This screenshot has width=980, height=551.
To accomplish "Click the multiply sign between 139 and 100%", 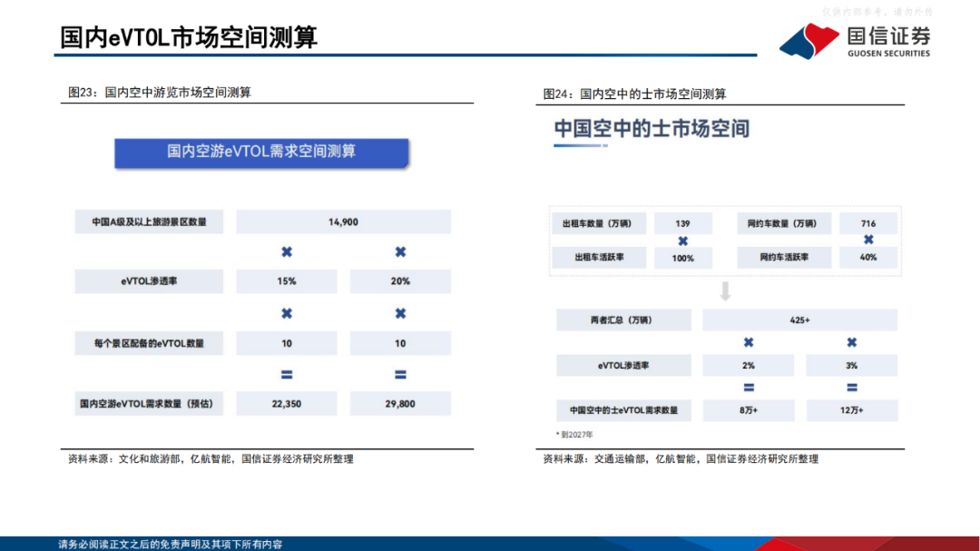I will [683, 241].
